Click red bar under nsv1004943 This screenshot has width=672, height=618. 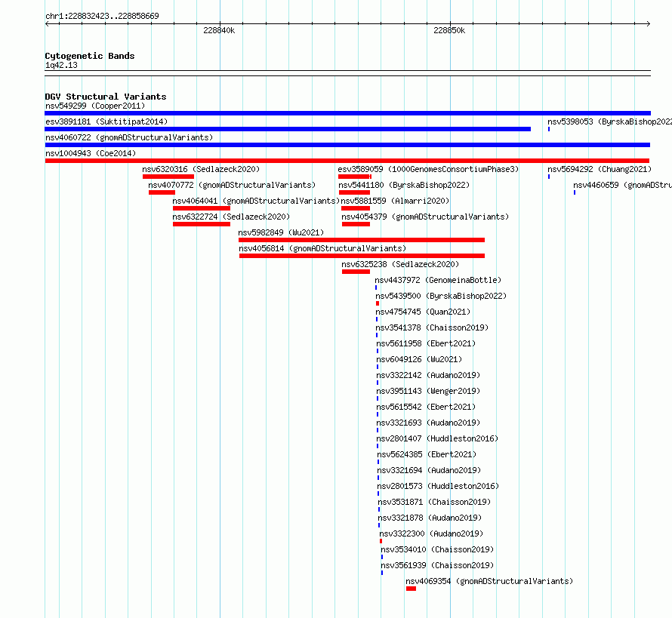click(347, 161)
